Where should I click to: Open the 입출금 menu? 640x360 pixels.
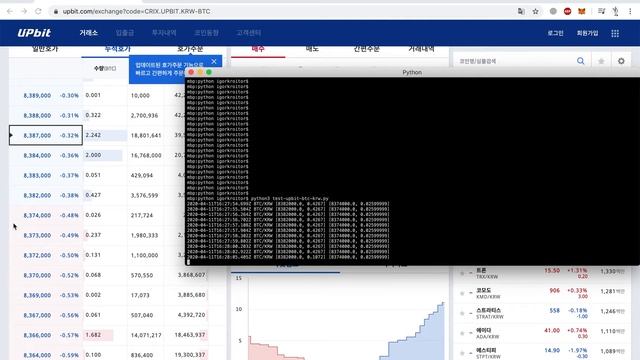(124, 33)
